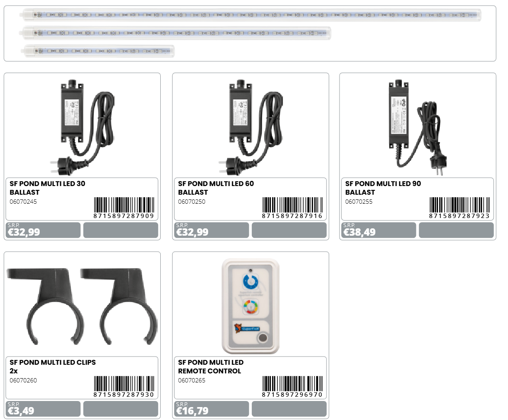Click the barcode number 8715897287930
Screen dimensions: 508x420
124,395
